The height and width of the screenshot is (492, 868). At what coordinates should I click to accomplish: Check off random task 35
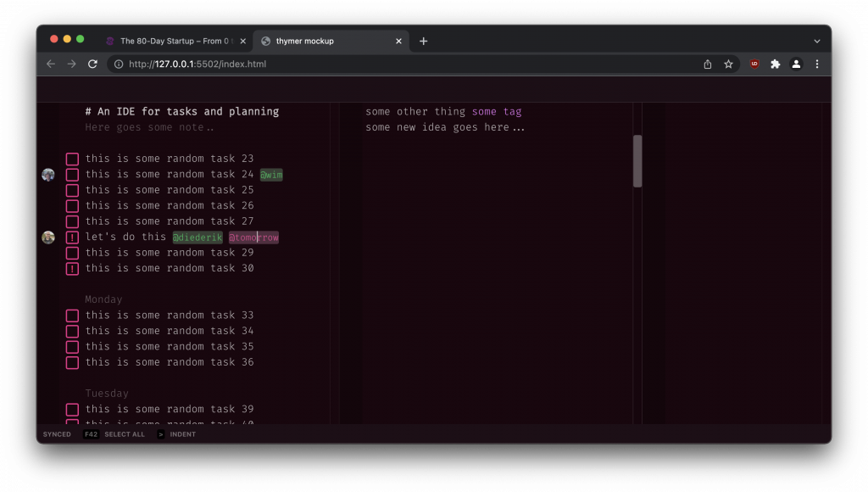coord(72,347)
